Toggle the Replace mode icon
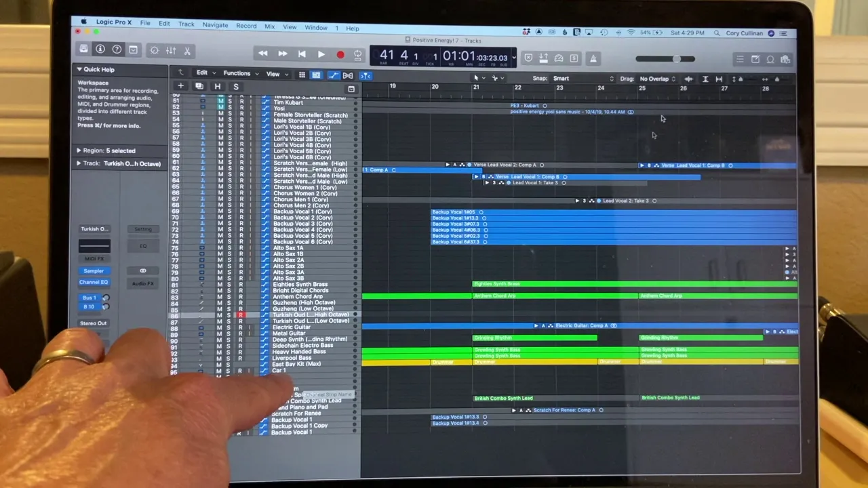Screen dimensions: 868x488 pos(529,58)
